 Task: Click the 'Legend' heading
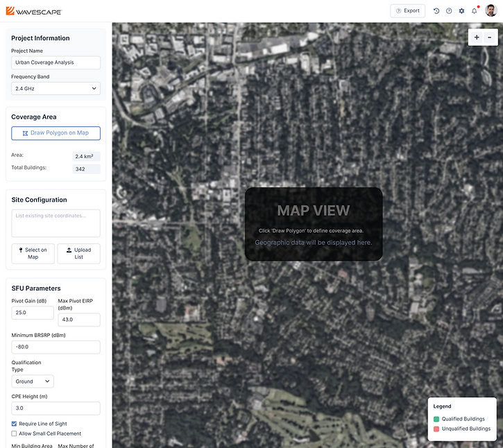442,406
